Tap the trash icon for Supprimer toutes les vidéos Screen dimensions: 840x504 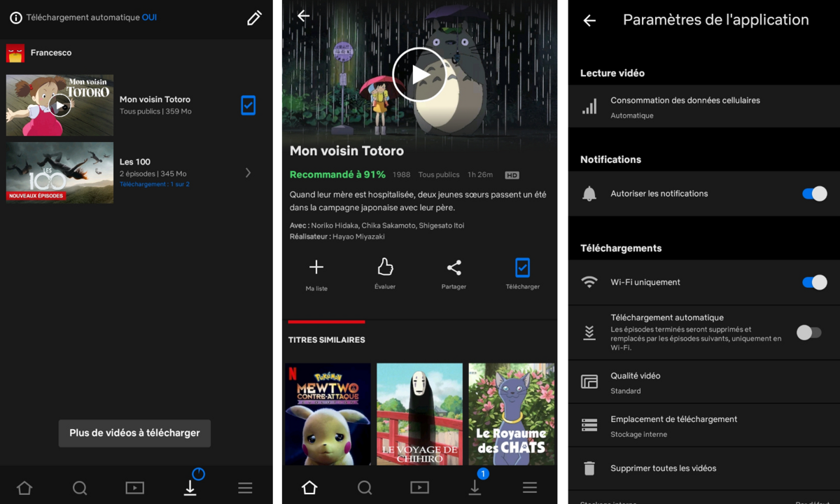tap(588, 468)
